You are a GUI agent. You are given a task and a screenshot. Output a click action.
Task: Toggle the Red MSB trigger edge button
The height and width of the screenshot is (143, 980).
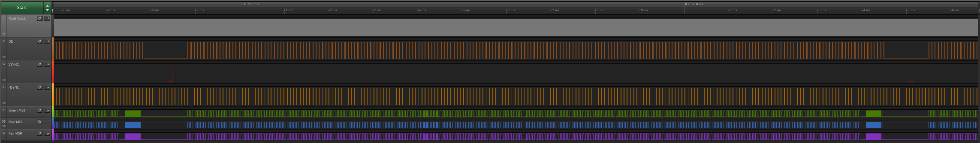[x=47, y=133]
